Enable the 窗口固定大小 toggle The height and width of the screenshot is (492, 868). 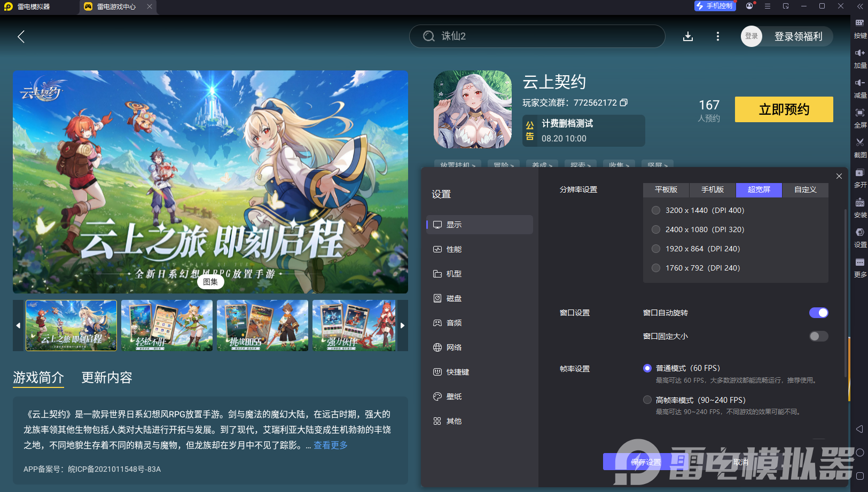[818, 336]
